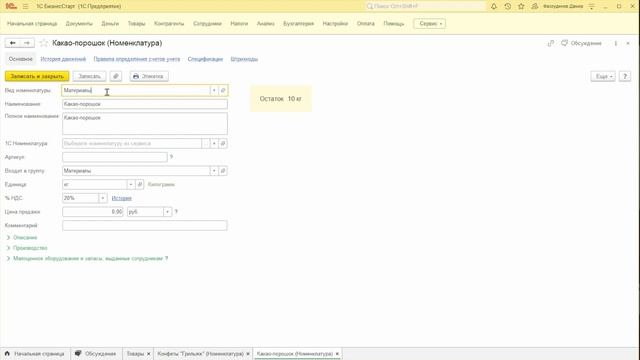Select the Основное tab
The width and height of the screenshot is (640, 360).
pyautogui.click(x=20, y=59)
